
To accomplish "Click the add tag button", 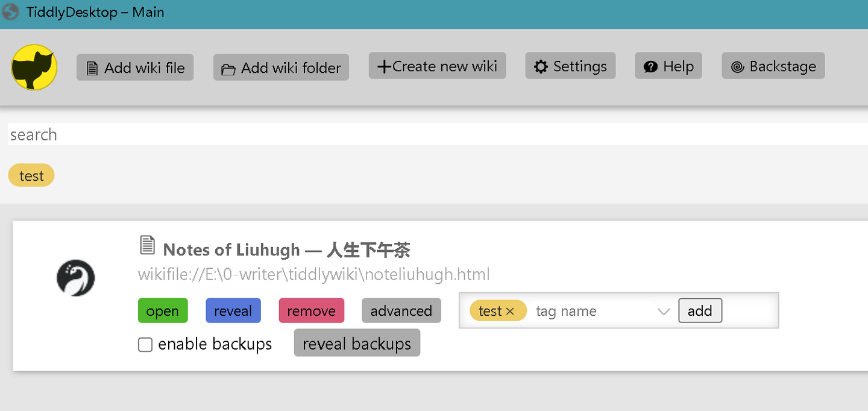I will click(x=700, y=310).
